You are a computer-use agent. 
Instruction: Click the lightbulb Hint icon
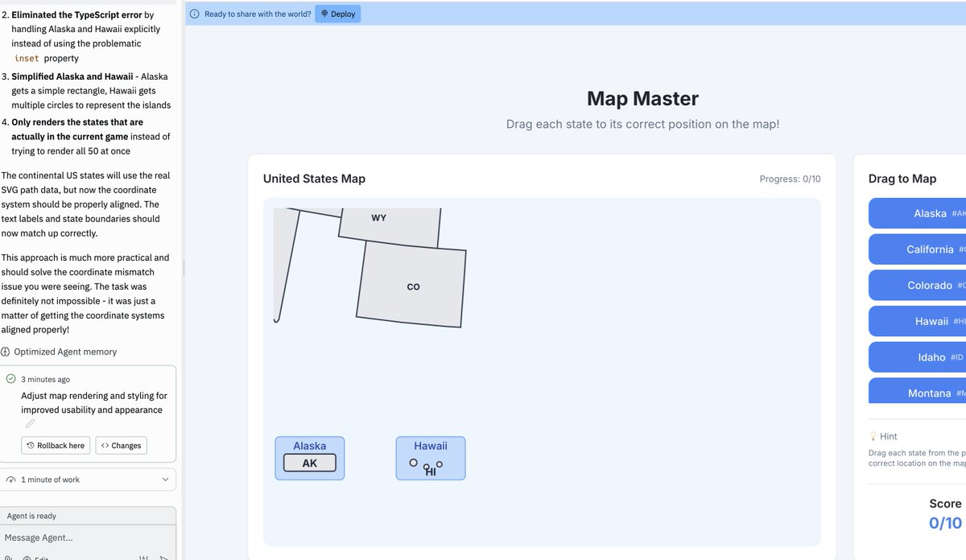pos(873,436)
